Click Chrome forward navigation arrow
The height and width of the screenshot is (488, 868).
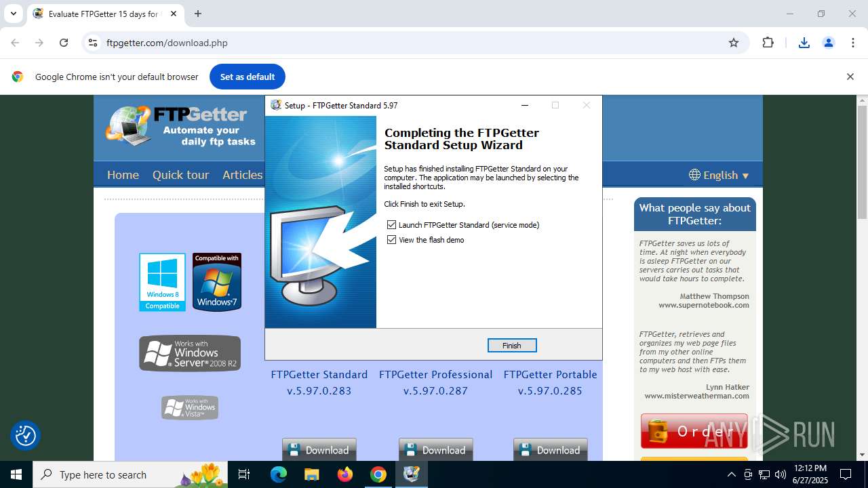pos(39,43)
